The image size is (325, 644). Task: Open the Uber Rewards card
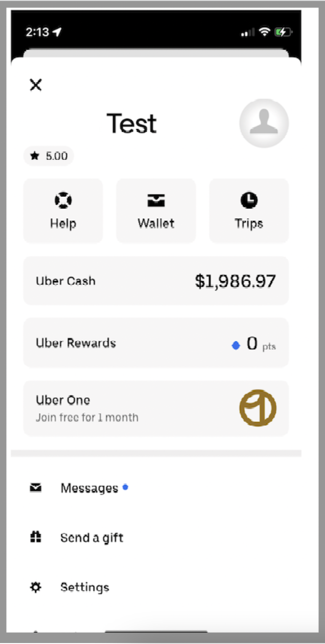pos(156,343)
